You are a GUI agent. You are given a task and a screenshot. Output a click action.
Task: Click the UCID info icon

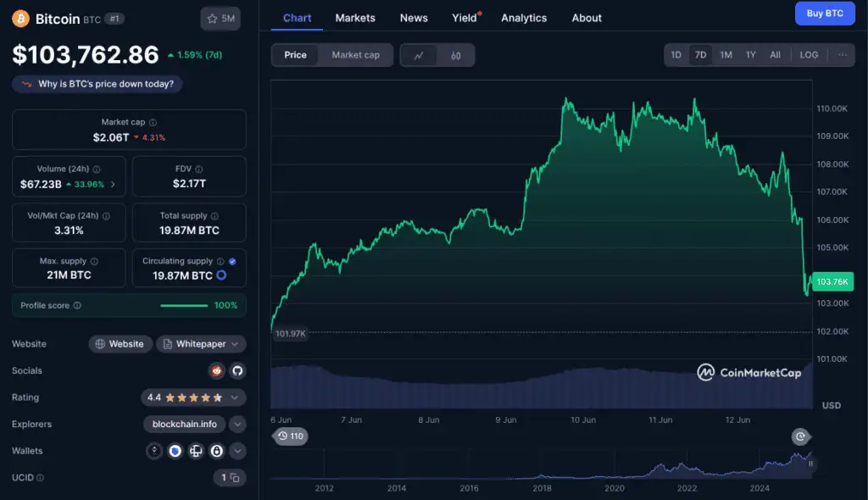click(41, 478)
